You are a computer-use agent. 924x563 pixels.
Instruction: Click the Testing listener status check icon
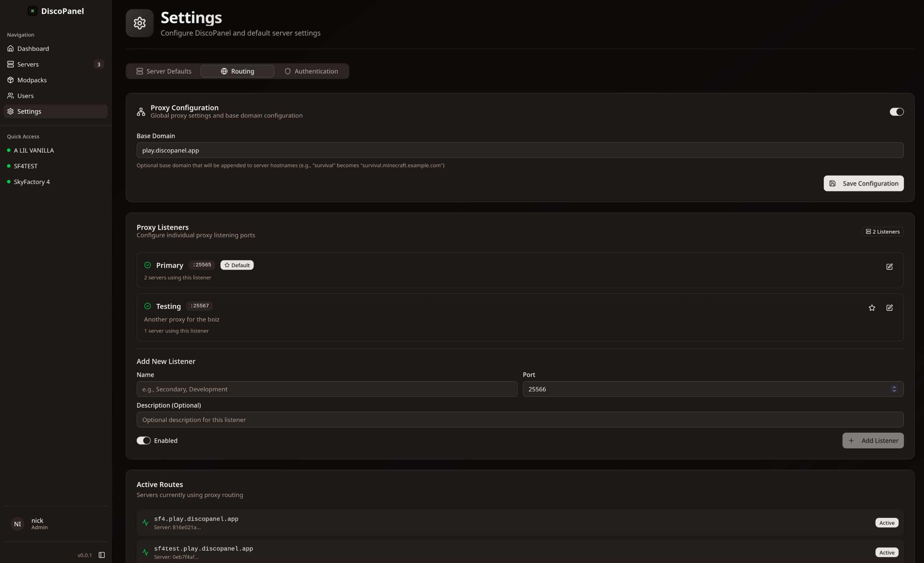tap(148, 306)
